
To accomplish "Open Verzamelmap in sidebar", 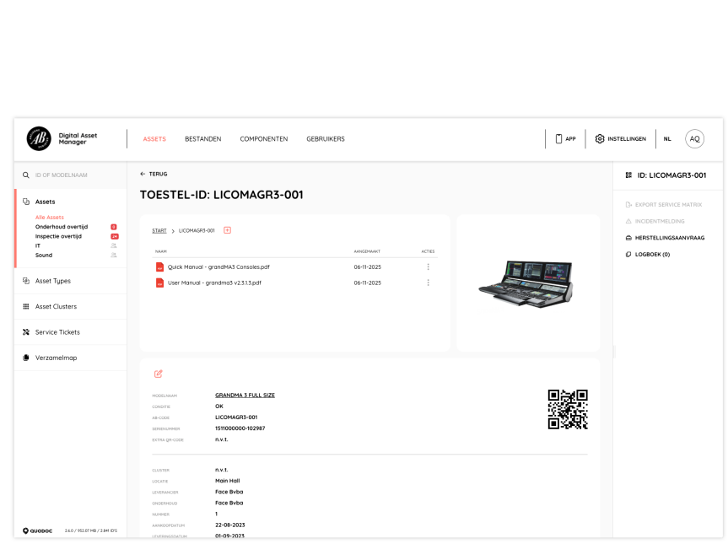I will [57, 358].
